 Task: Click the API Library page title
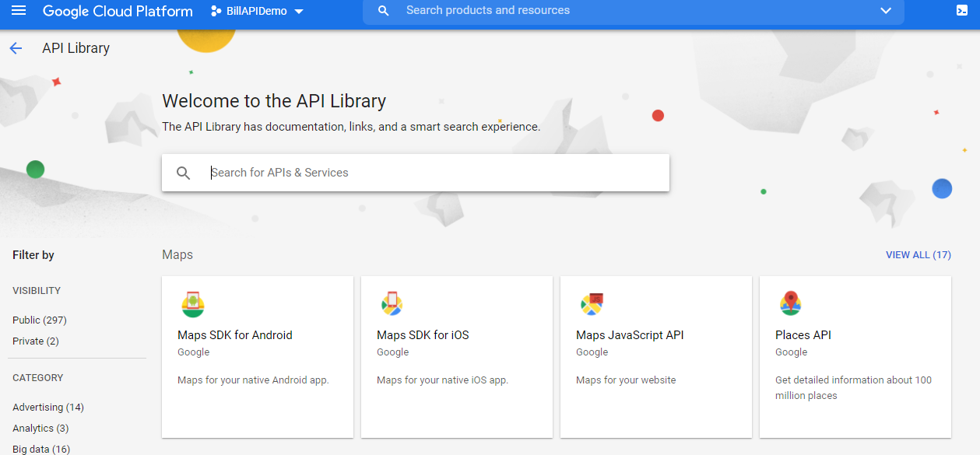click(x=76, y=48)
